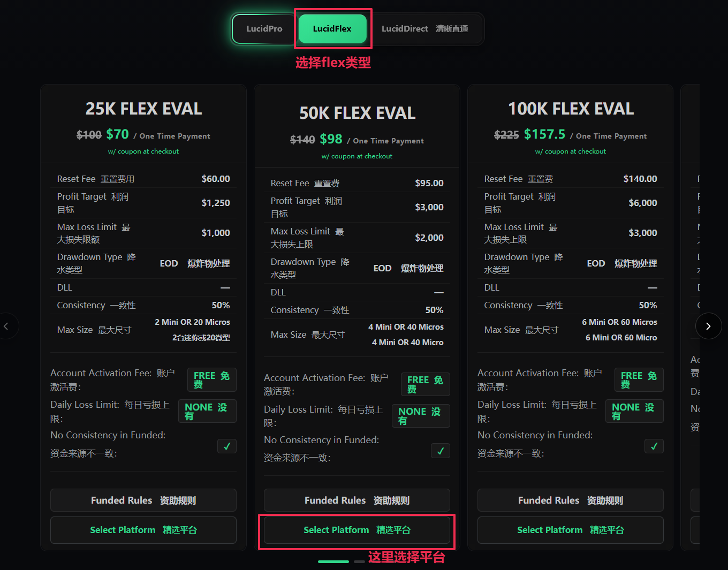This screenshot has width=728, height=570.
Task: Click the 50K FLEX EVAL heading
Action: [x=357, y=113]
